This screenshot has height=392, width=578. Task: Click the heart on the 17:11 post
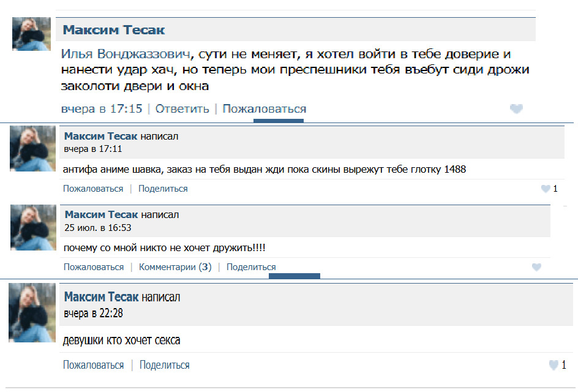tap(546, 189)
